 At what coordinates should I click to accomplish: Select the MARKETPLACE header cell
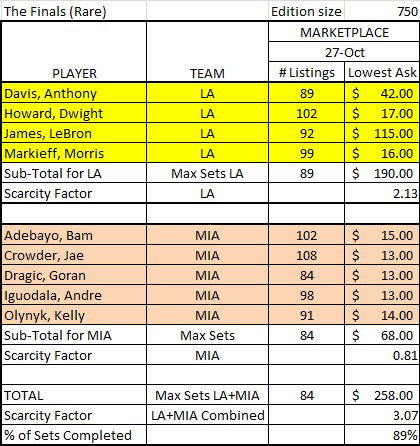click(344, 32)
